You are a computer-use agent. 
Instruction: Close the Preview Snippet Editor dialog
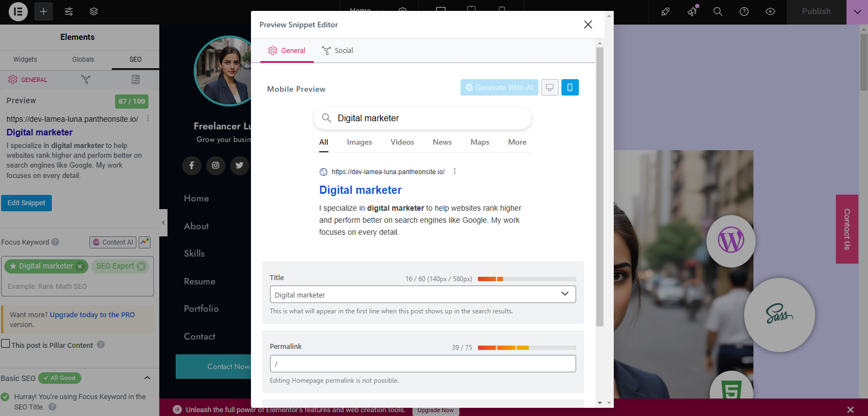[x=588, y=25]
